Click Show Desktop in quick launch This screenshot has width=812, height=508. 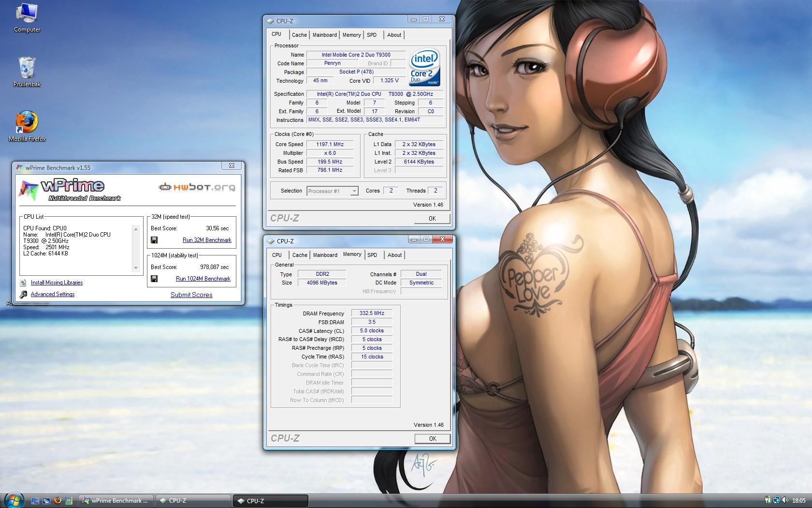pos(35,501)
